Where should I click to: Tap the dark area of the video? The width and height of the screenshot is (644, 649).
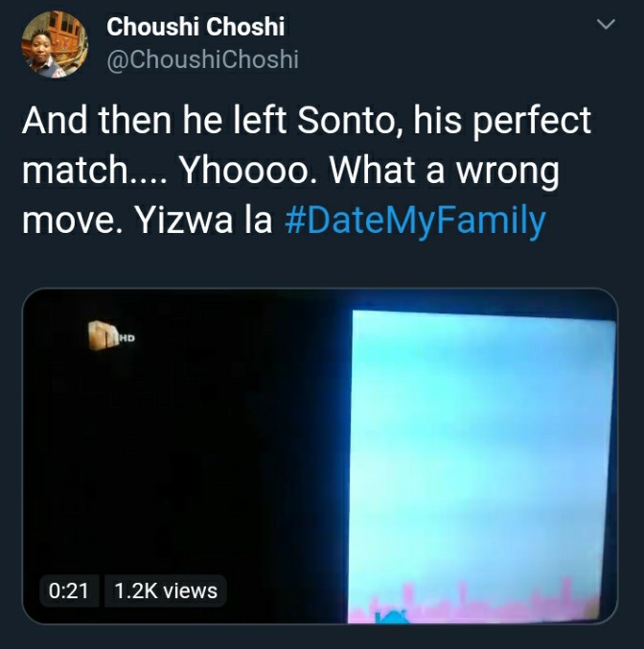(186, 455)
